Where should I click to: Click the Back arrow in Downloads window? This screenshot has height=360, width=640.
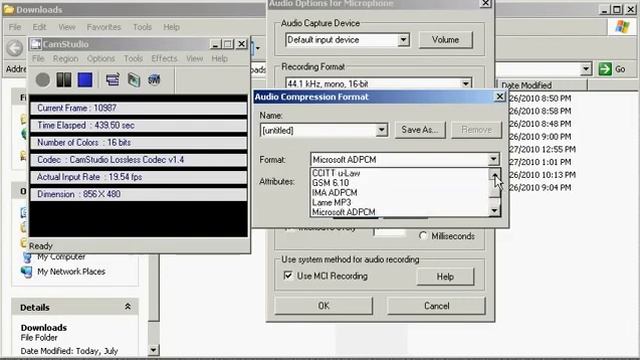click(15, 48)
